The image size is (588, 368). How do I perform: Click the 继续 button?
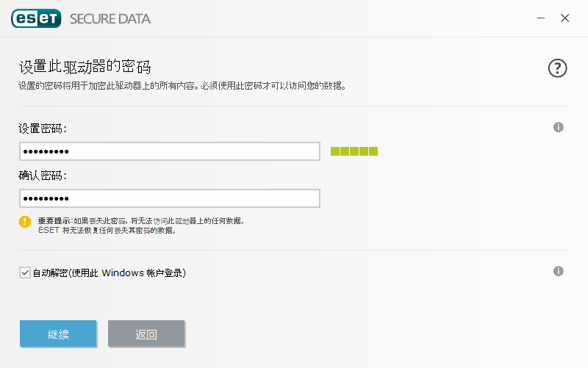pos(58,333)
